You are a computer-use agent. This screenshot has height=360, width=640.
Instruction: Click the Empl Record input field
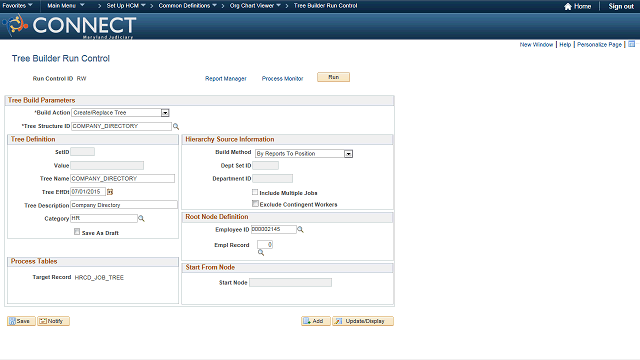tap(265, 244)
